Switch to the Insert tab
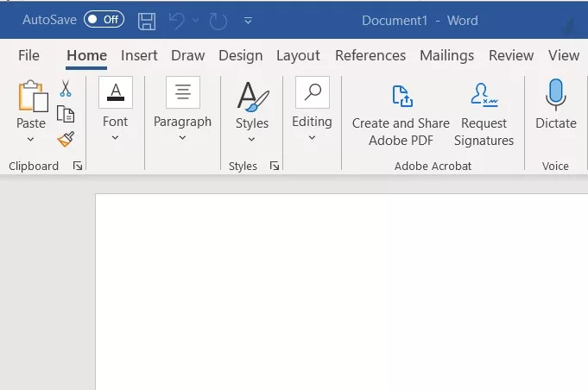Image resolution: width=588 pixels, height=390 pixels. [x=139, y=55]
